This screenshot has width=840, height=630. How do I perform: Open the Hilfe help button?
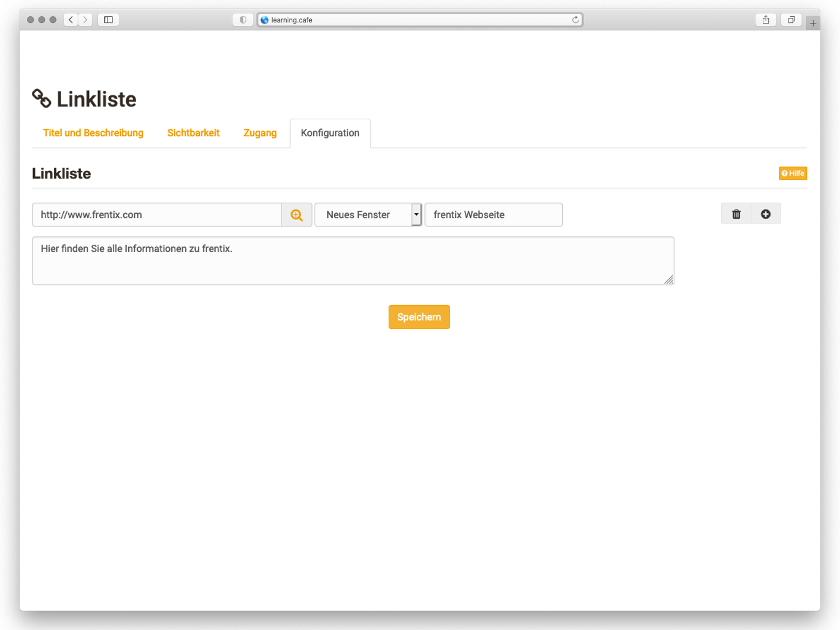(792, 173)
